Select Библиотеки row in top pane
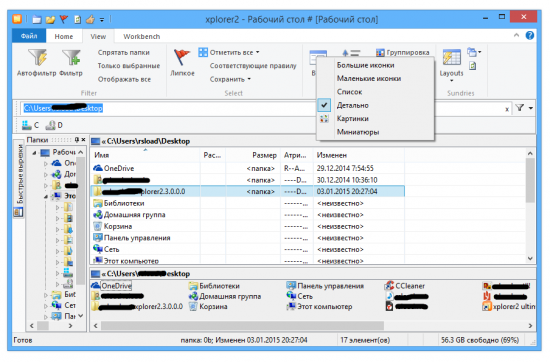 (247, 203)
